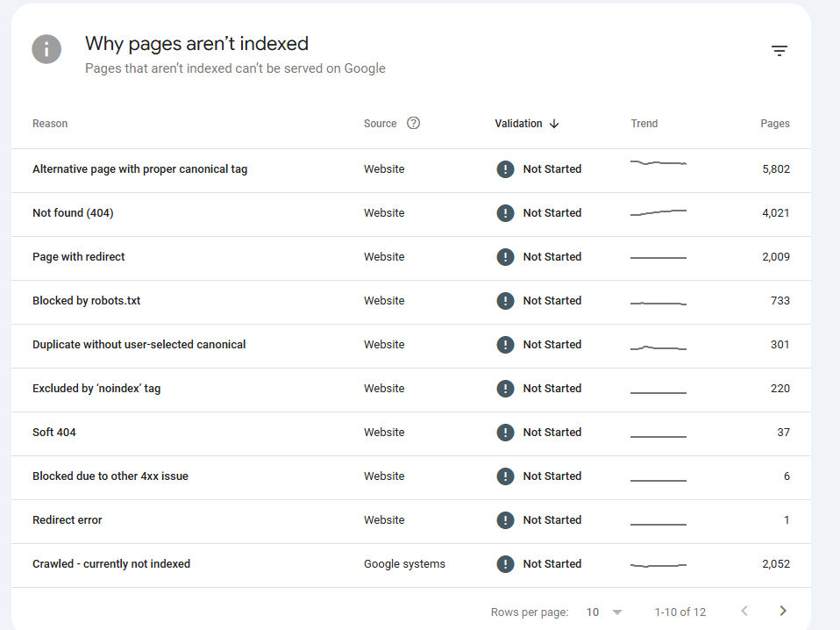Click the warning icon for Not found (404)
Screen dimensions: 840x630
pos(505,213)
